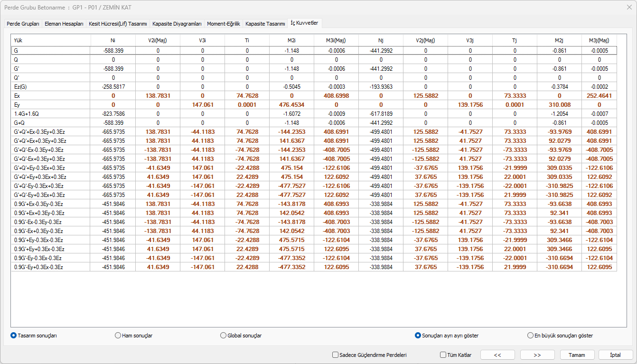Screen dimensions: 637x364
Task: Enable the Sadece Güçlendirme Perdeleri checkbox
Action: 336,355
